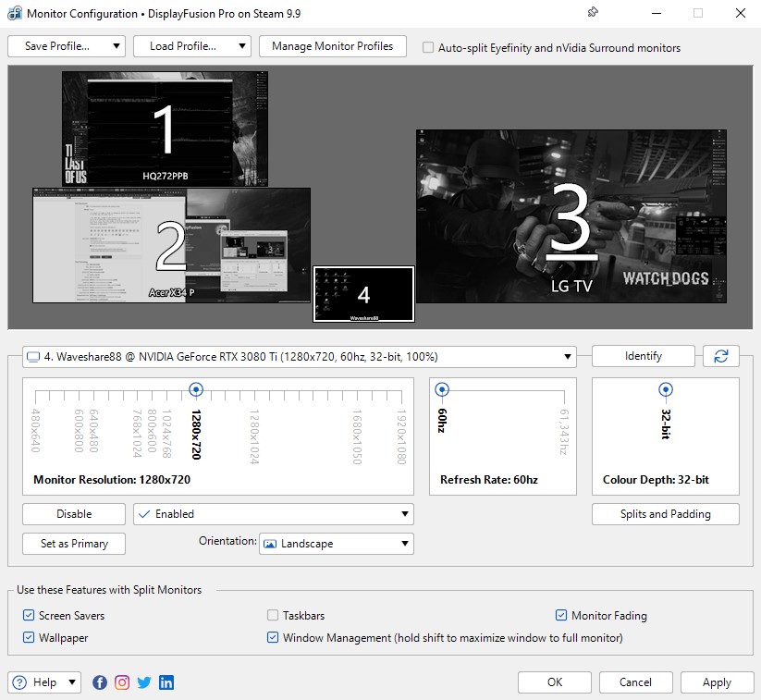Select monitor 3 LG TV thumbnail
The width and height of the screenshot is (761, 700).
point(571,215)
